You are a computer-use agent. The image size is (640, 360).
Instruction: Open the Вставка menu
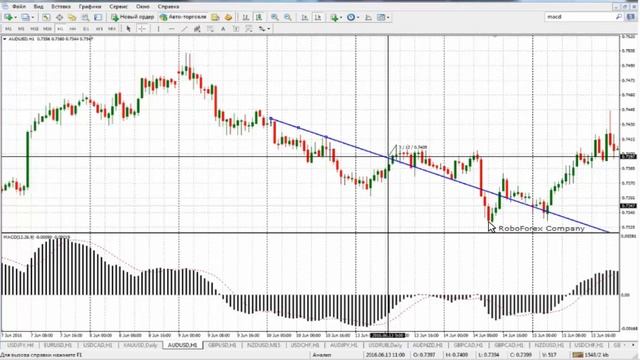[x=61, y=7]
